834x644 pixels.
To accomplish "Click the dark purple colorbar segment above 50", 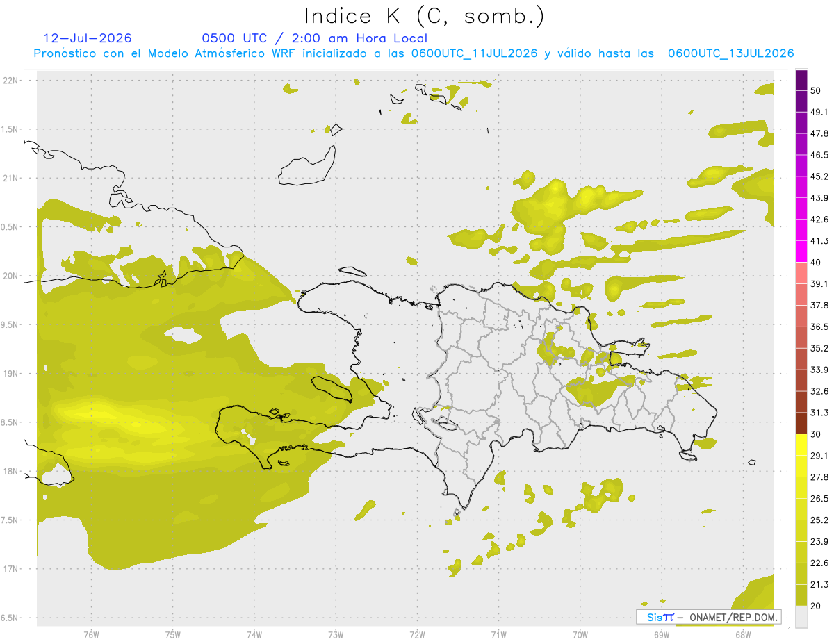I will [802, 80].
